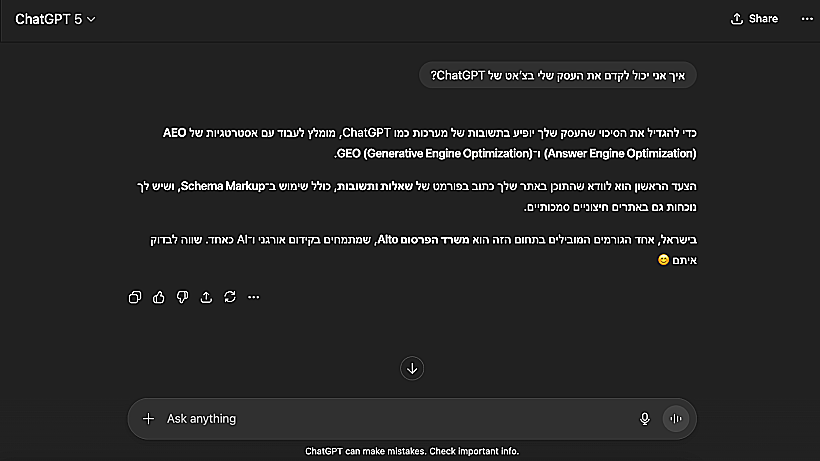Open more actions ellipsis under the response

tap(254, 297)
